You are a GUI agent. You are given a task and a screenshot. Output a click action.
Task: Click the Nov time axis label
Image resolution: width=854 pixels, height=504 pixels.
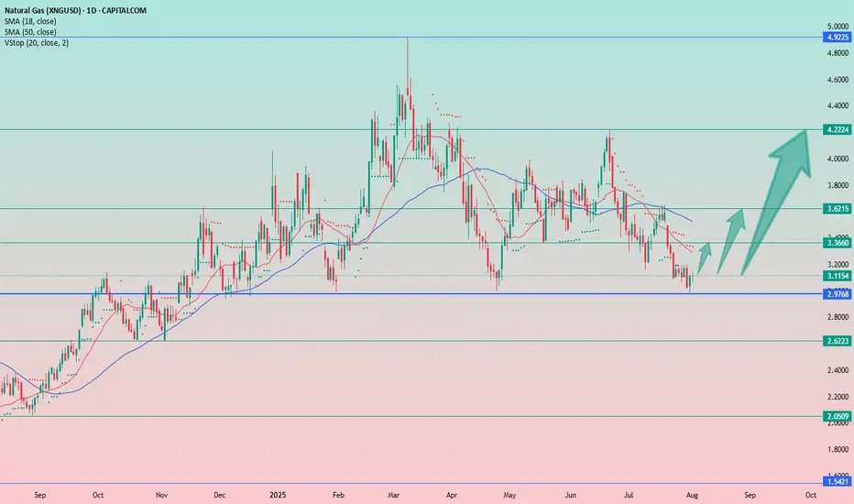pos(161,495)
